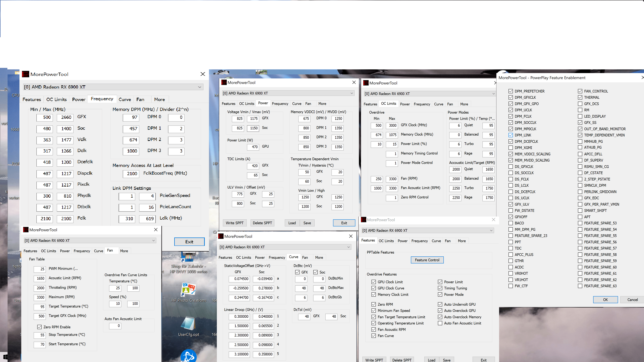The height and width of the screenshot is (362, 644).
Task: Click Exit in Power window
Action: coord(344,223)
